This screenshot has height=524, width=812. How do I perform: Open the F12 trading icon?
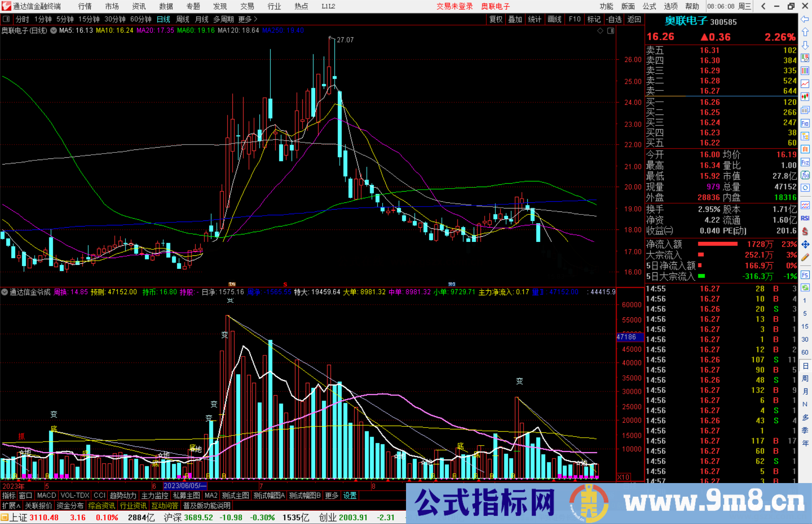[805, 162]
